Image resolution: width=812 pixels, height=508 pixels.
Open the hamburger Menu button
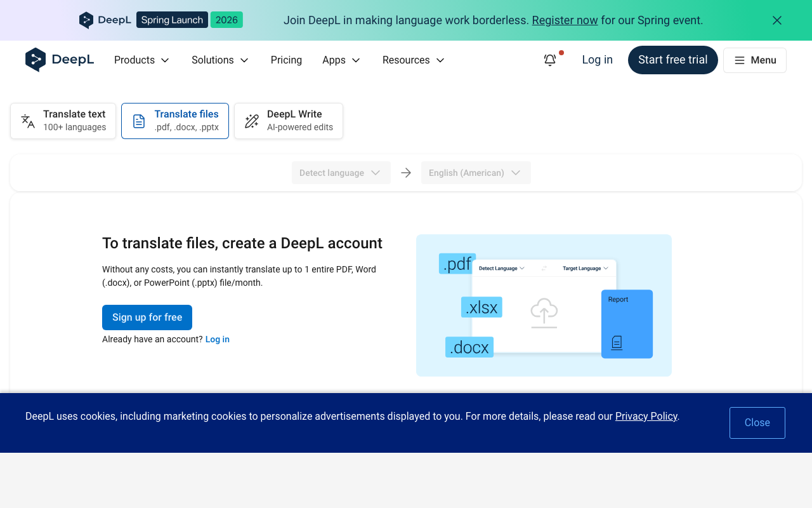(x=755, y=60)
